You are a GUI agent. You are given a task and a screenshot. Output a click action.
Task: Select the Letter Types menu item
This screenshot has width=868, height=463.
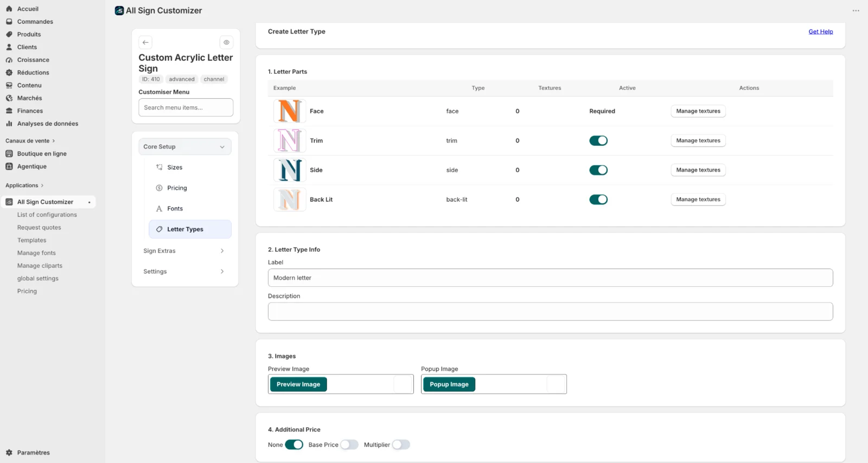coord(190,229)
